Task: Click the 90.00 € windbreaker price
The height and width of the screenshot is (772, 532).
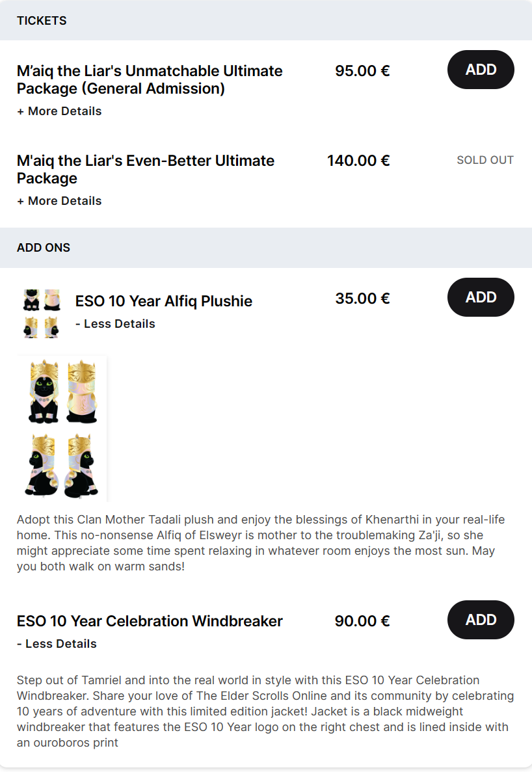Action: pyautogui.click(x=362, y=621)
